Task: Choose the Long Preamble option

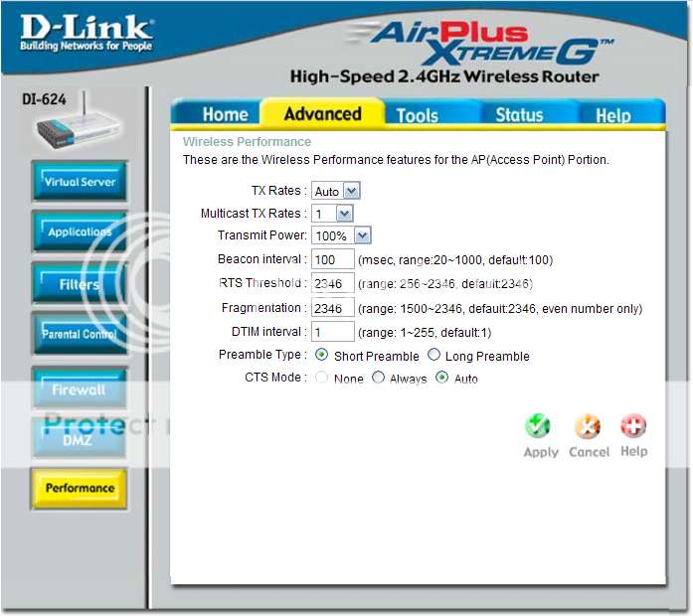Action: [434, 356]
